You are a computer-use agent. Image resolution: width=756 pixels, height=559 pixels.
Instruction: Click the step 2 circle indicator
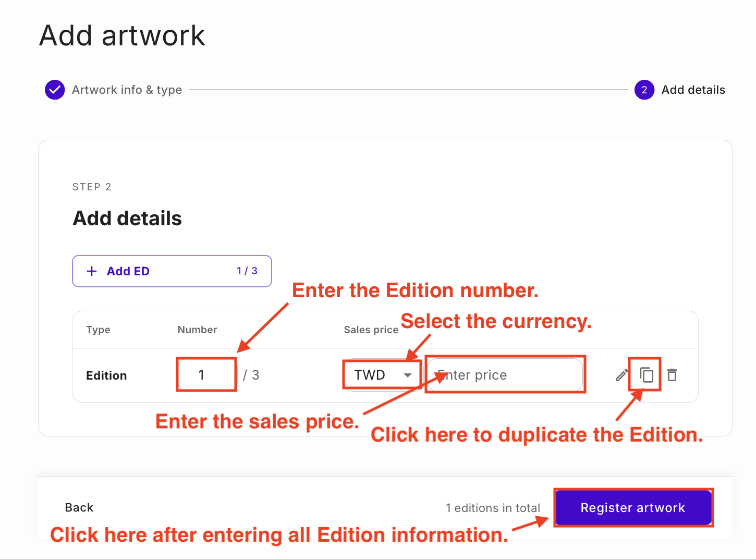point(644,90)
